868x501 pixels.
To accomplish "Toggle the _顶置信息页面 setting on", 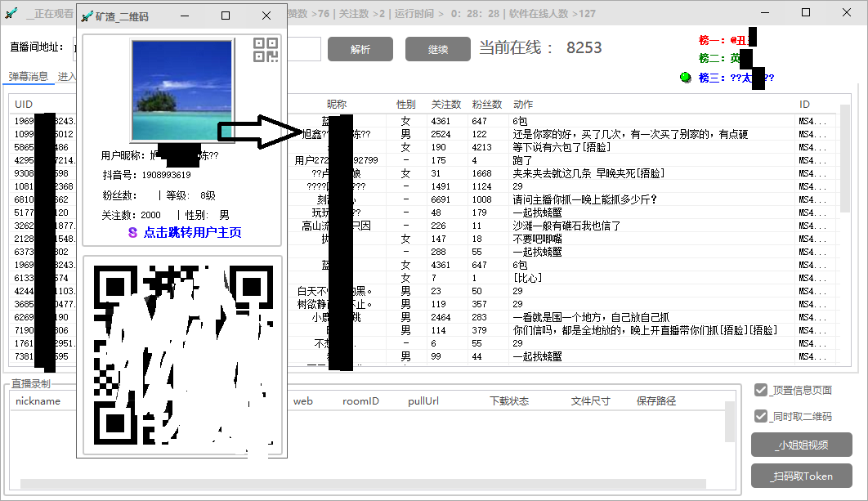I will 760,390.
